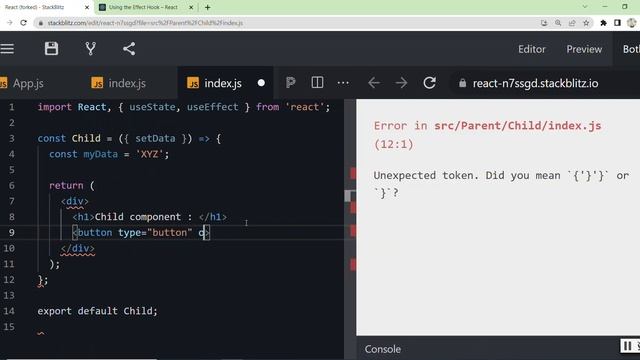Close the React (forked) StackBlitz browser tab
This screenshot has width=640, height=360.
pos(87,7)
